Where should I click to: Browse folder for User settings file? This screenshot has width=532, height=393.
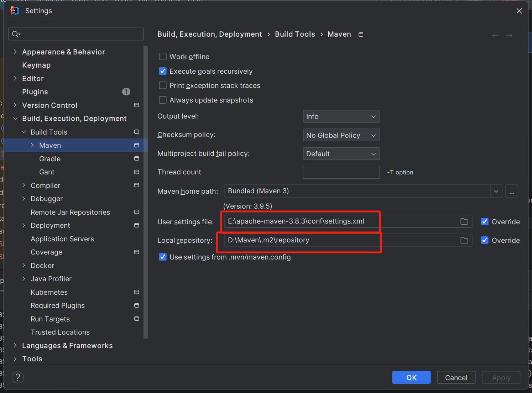coord(464,221)
